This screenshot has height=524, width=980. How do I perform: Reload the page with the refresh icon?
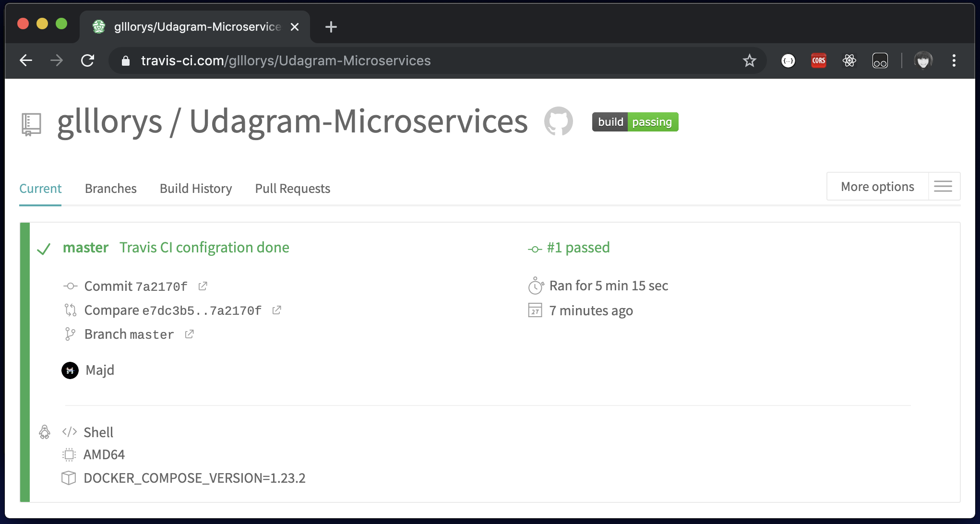87,61
